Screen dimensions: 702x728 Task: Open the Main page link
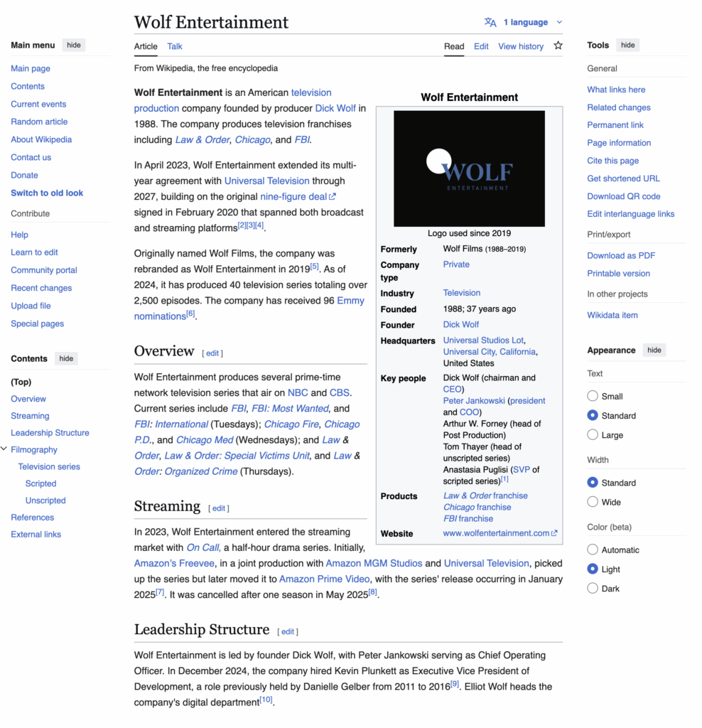31,69
